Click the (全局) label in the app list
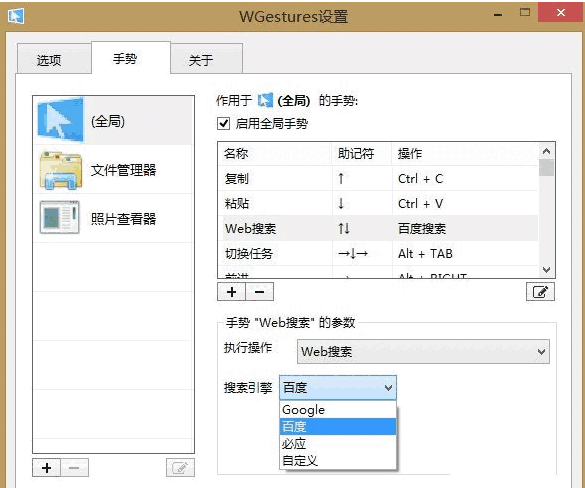Image resolution: width=585 pixels, height=488 pixels. [x=108, y=121]
